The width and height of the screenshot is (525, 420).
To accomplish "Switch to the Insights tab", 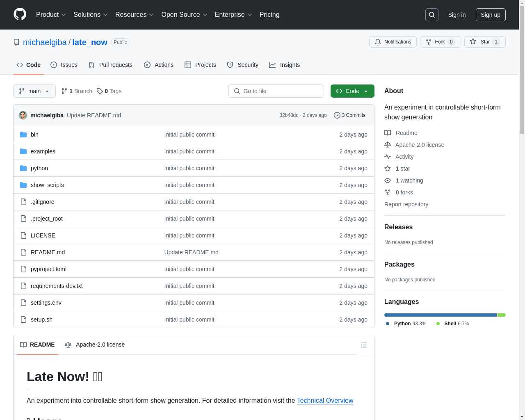I will tap(284, 65).
